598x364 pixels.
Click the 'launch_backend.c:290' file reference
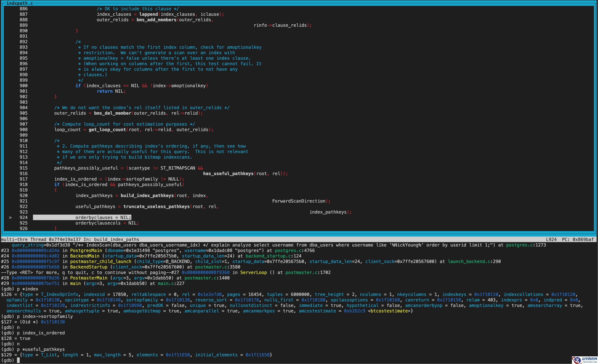pyautogui.click(x=474, y=262)
